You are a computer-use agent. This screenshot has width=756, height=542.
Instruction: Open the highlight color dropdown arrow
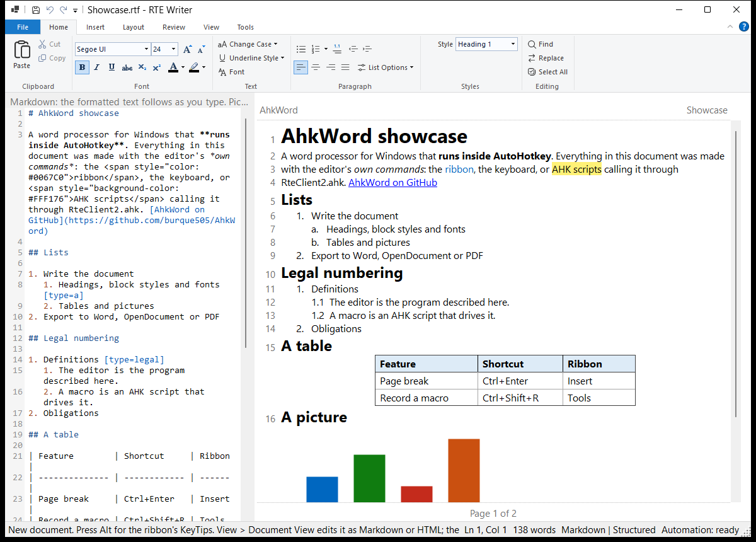tap(203, 67)
